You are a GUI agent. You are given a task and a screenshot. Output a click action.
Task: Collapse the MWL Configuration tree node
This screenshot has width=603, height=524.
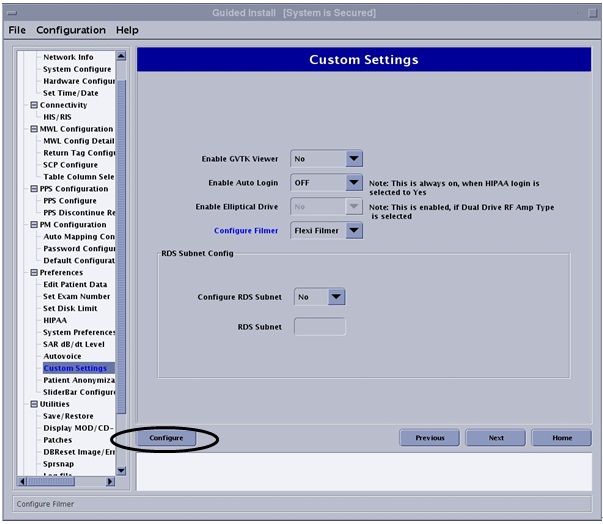[34, 129]
